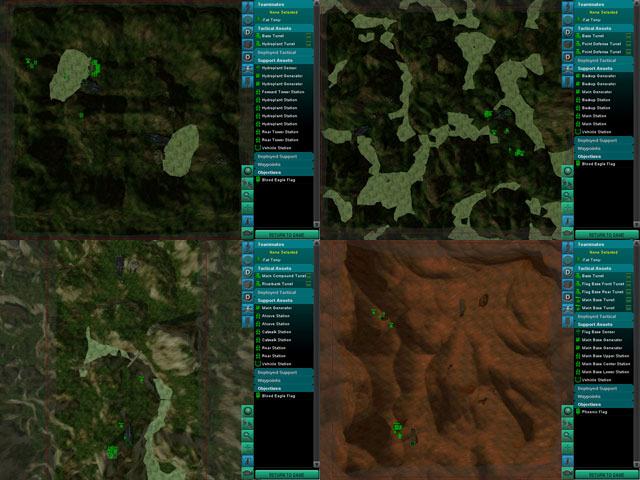This screenshot has width=640, height=480.
Task: Toggle camera icon beside Riverbank Turret
Action: point(309,284)
